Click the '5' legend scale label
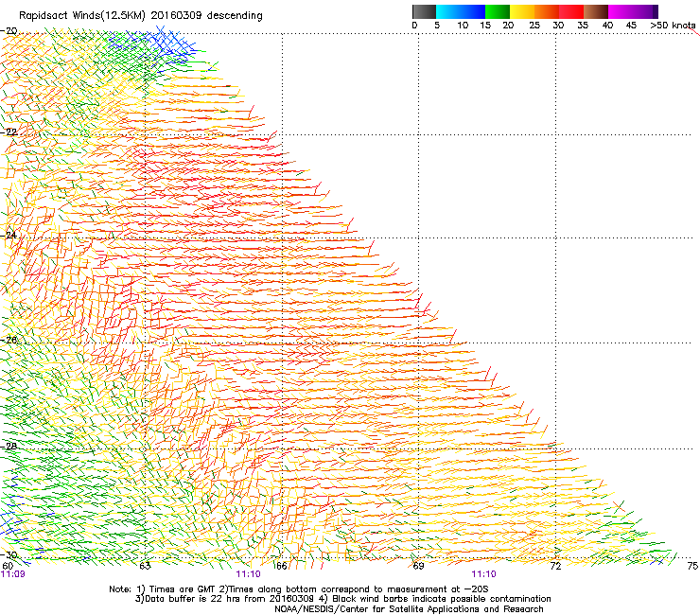Image resolution: width=700 pixels, height=615 pixels. coord(437,26)
